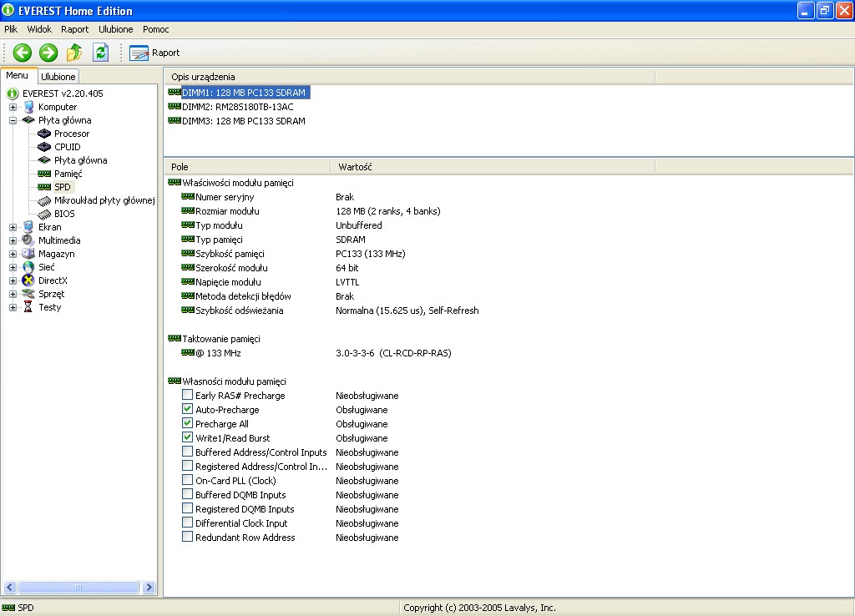
Task: Click the Opis urządzenia column header
Action: point(409,77)
